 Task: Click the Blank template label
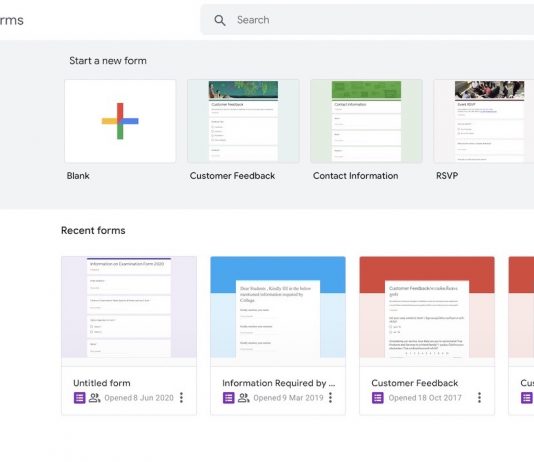[78, 176]
